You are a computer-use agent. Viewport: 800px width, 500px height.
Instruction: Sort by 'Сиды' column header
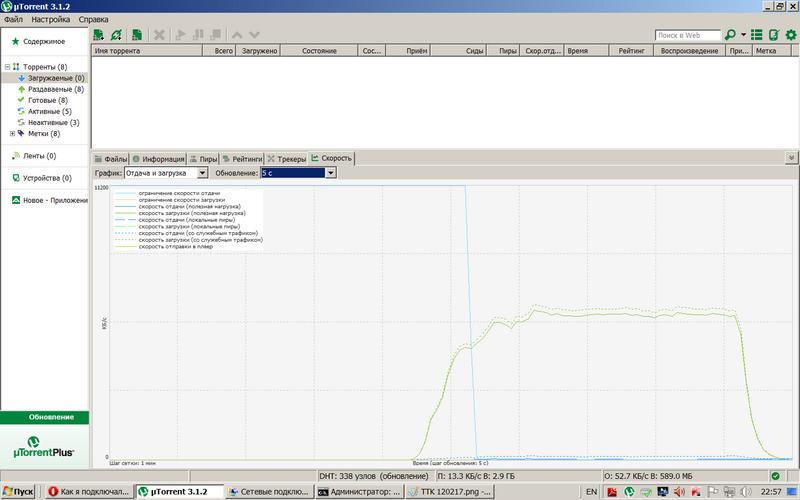459,51
